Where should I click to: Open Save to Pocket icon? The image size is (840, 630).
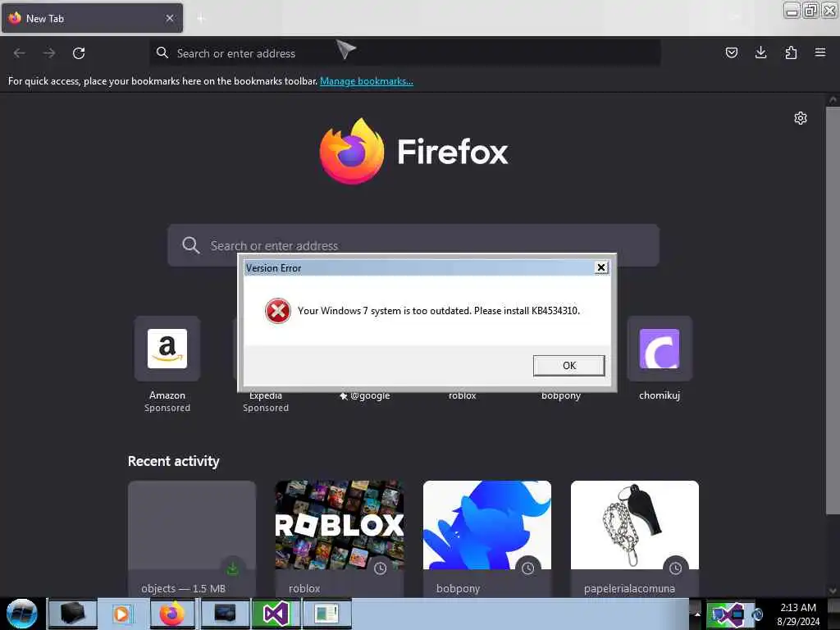pos(731,52)
